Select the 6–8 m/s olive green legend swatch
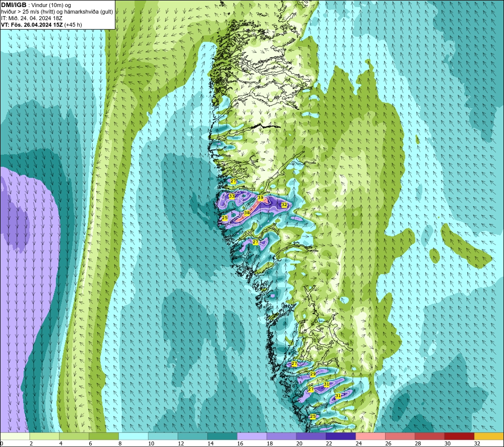 pyautogui.click(x=104, y=436)
